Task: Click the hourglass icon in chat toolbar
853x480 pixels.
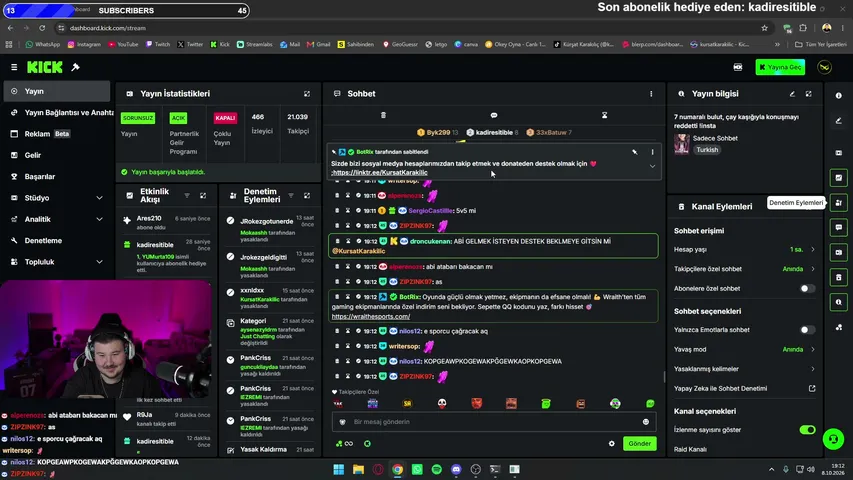Action: (x=604, y=115)
